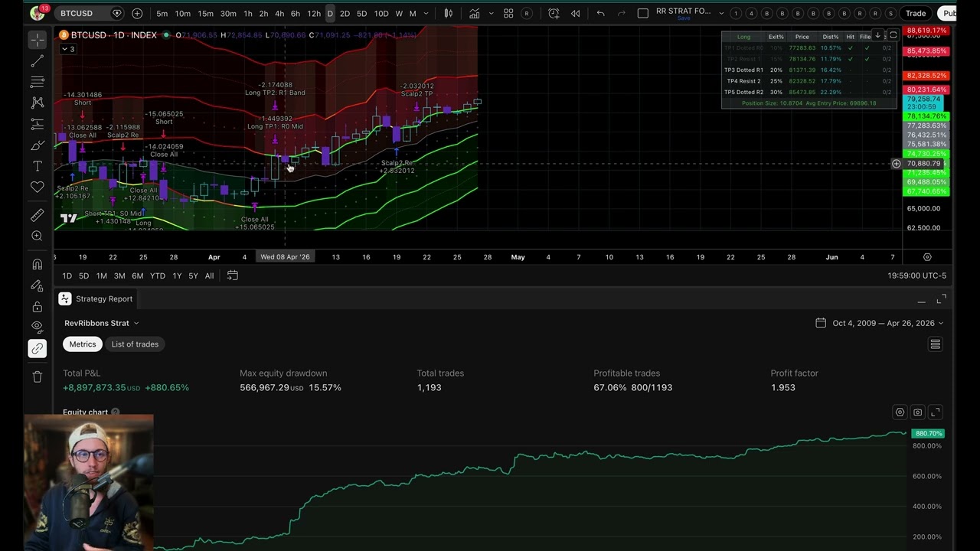The width and height of the screenshot is (980, 551).
Task: Switch to the 15m timeframe
Action: coord(205,13)
